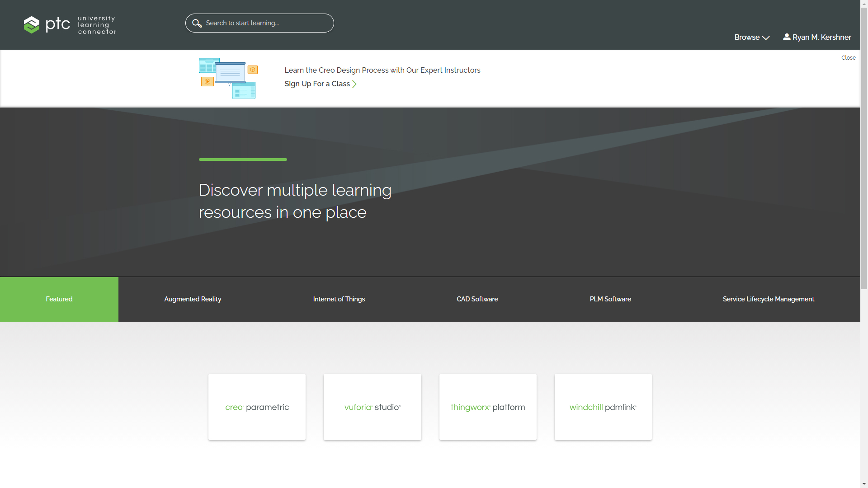This screenshot has width=868, height=488.
Task: Focus the Search to start learning field
Action: (259, 23)
